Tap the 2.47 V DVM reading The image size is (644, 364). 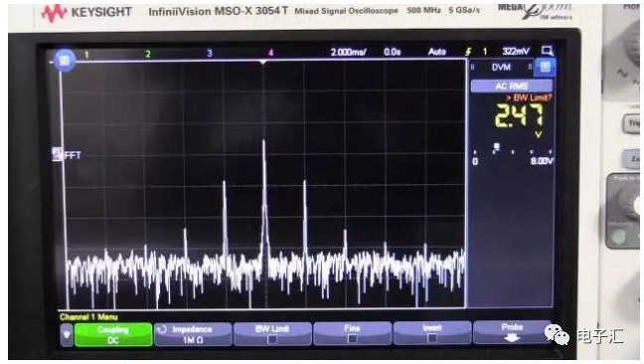tap(520, 115)
